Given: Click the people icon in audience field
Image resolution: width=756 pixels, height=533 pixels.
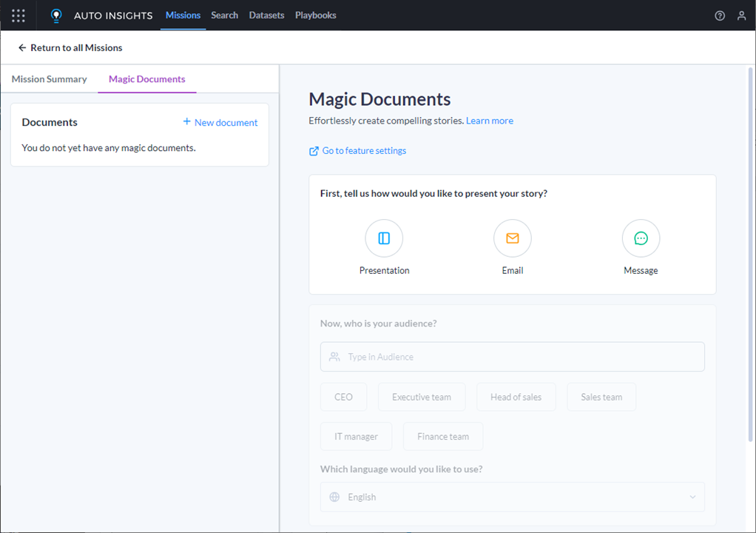Looking at the screenshot, I should 334,357.
